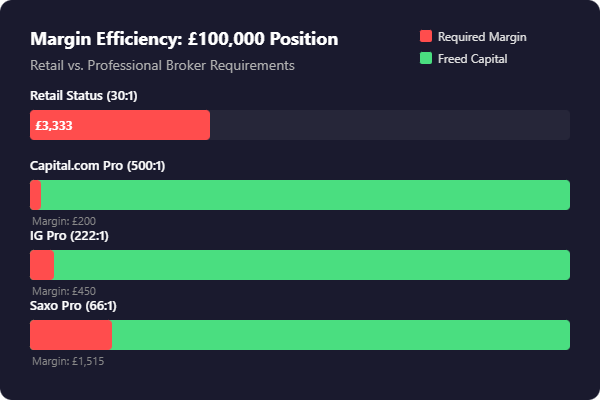
Task: Select the Capital.com Pro (500:1) label
Action: (98, 166)
